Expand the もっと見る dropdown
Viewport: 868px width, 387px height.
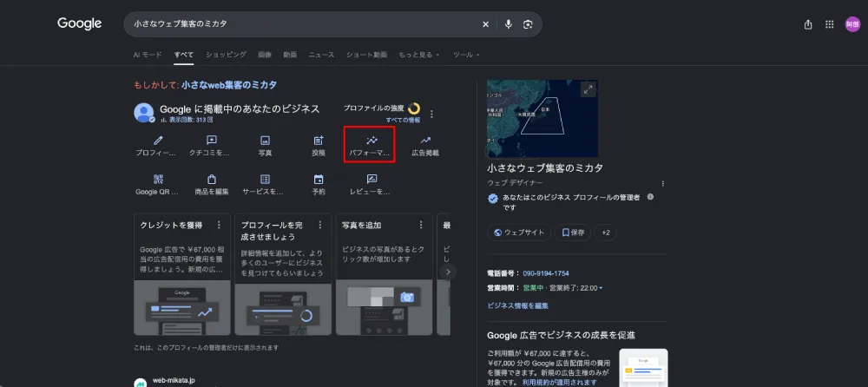click(419, 55)
